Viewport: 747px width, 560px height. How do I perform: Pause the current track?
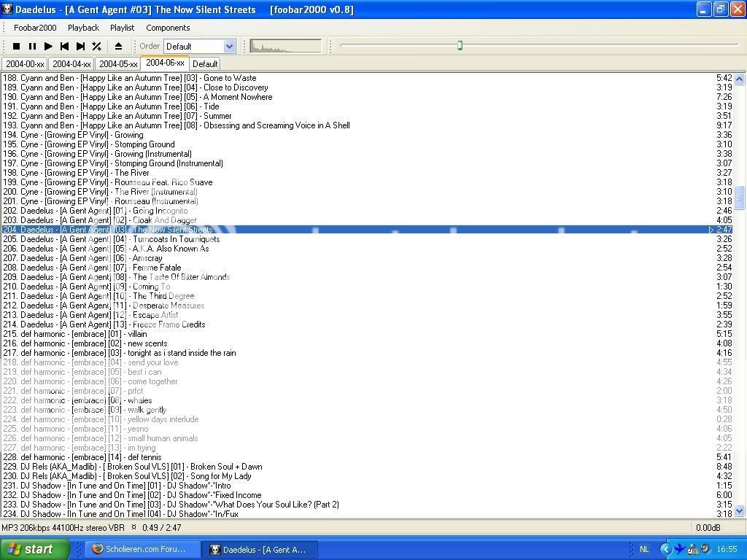pos(32,46)
